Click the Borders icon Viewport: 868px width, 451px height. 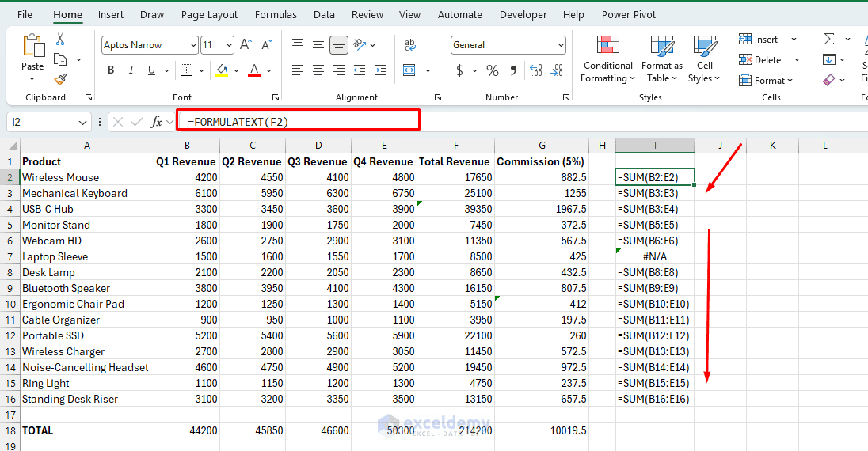pyautogui.click(x=187, y=70)
